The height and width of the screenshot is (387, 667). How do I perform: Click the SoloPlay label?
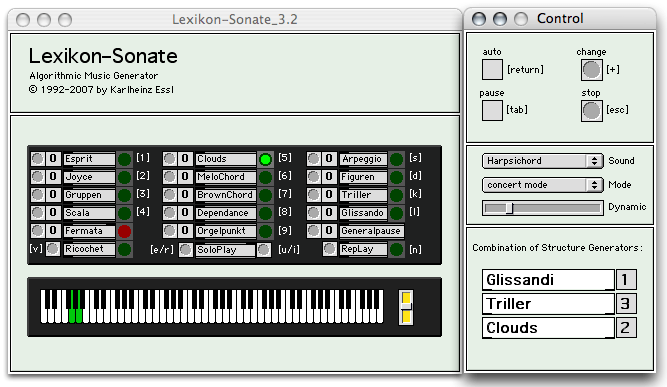click(x=225, y=250)
